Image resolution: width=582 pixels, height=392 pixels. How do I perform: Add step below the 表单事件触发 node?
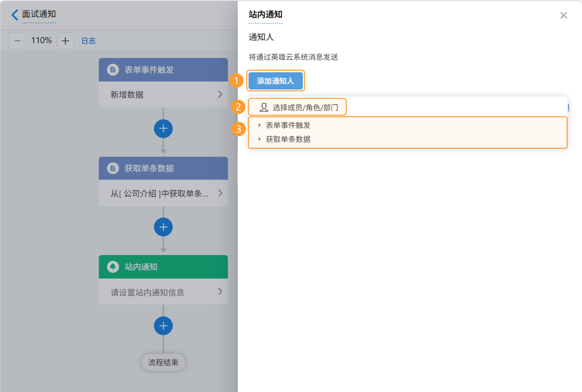(163, 129)
